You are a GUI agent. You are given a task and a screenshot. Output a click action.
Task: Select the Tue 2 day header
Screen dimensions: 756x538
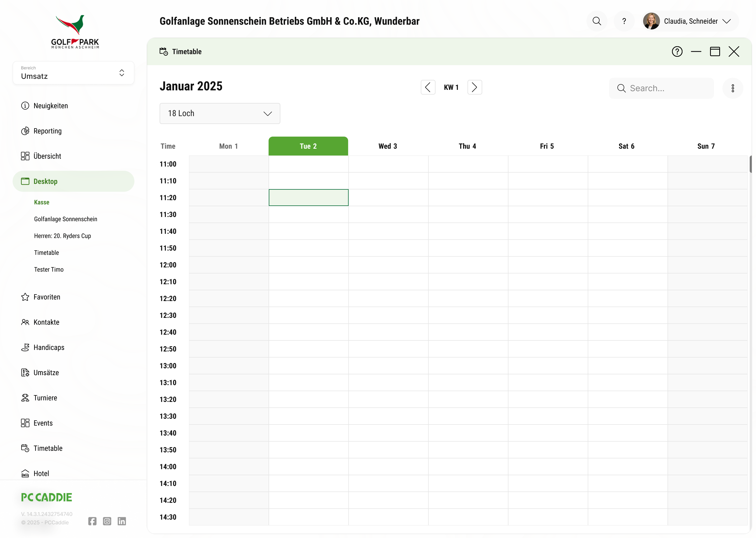[308, 146]
